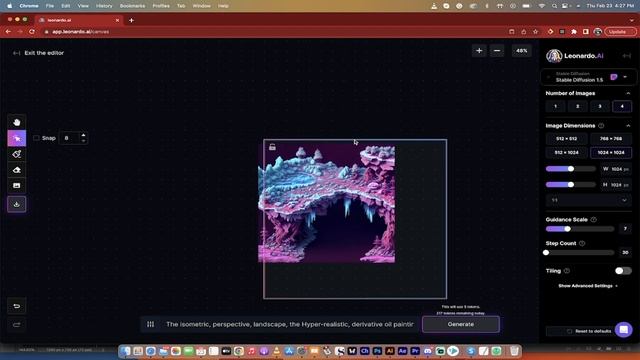Select the cave artwork on canvas

327,204
